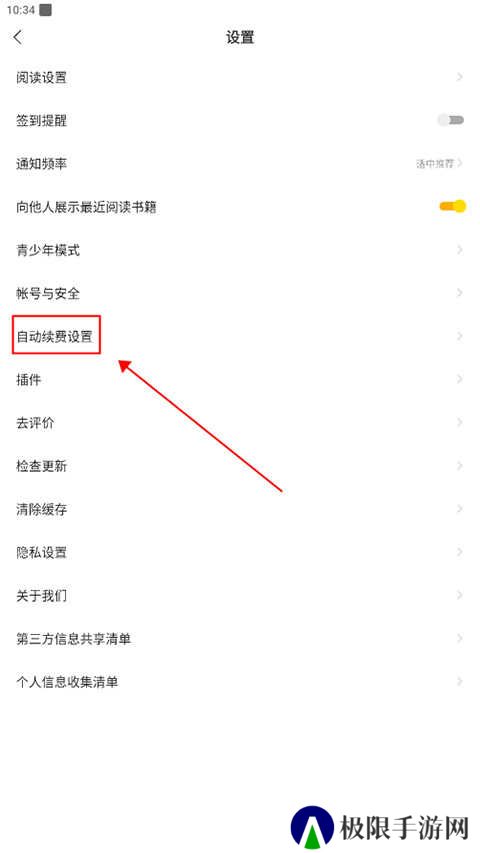Tap the 极限手游网 logo watermark
This screenshot has width=480, height=853.
pos(380,829)
